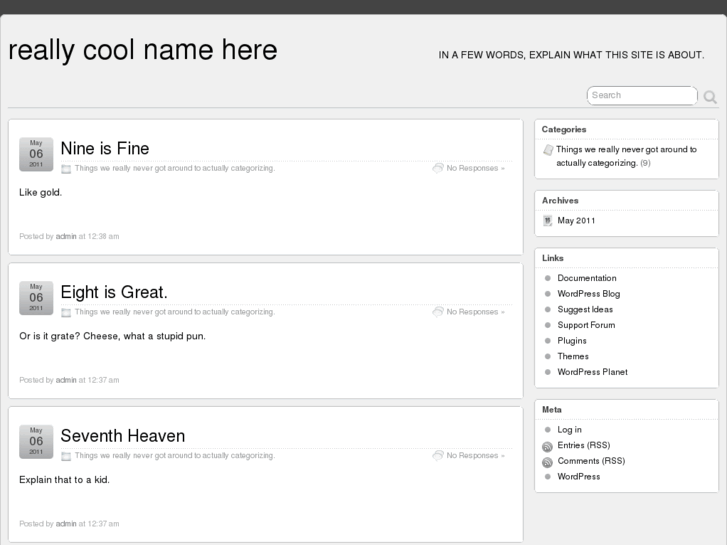The height and width of the screenshot is (545, 727).
Task: Open the WordPress Planet link
Action: [593, 372]
